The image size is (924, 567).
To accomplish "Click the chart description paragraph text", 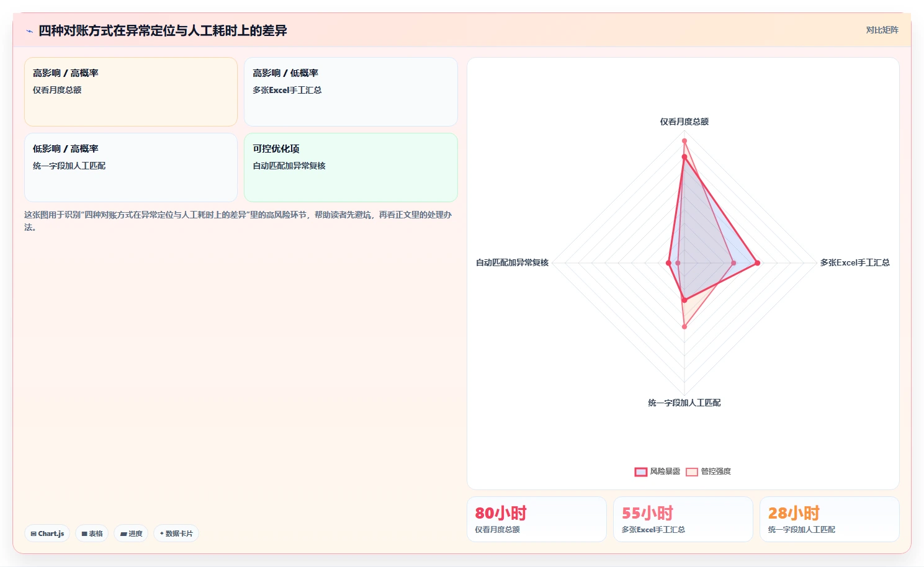I will 238,221.
